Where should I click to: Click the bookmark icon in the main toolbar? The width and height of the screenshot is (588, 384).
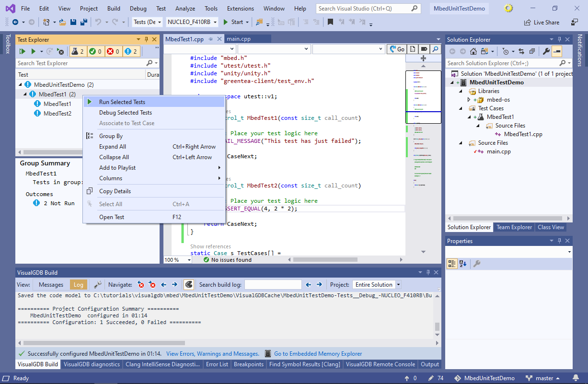point(330,22)
